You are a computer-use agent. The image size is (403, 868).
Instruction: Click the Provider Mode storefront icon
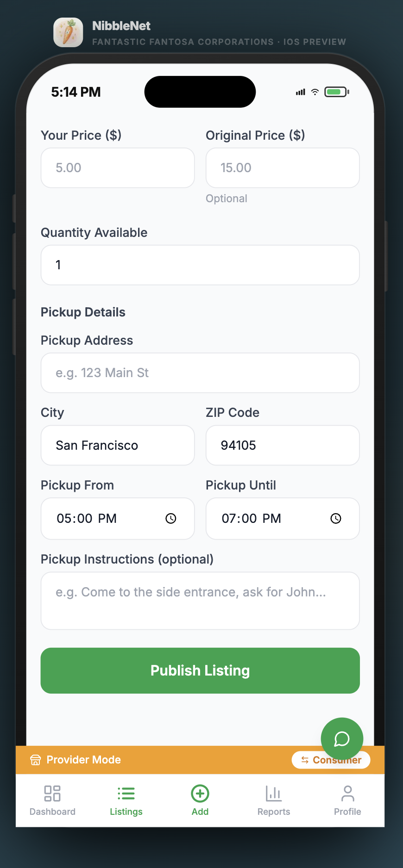point(36,760)
